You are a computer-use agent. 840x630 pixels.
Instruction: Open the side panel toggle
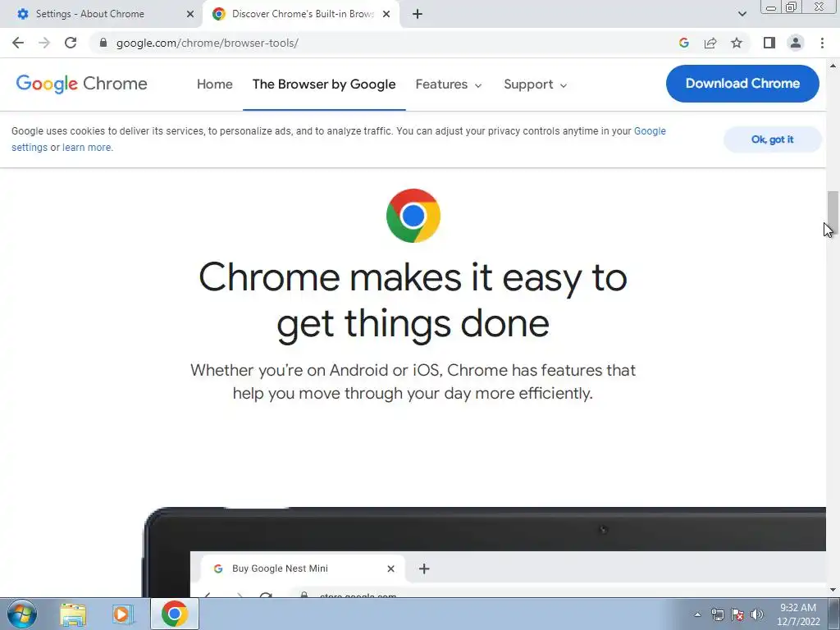click(x=769, y=43)
